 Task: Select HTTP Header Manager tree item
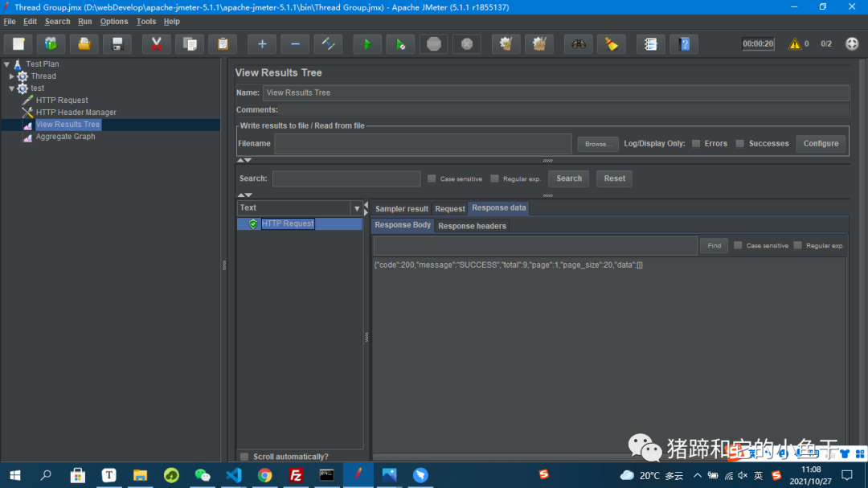pos(76,113)
